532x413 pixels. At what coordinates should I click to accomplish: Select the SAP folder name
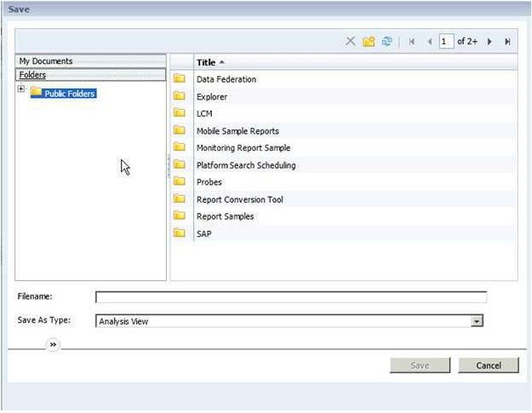tap(204, 234)
